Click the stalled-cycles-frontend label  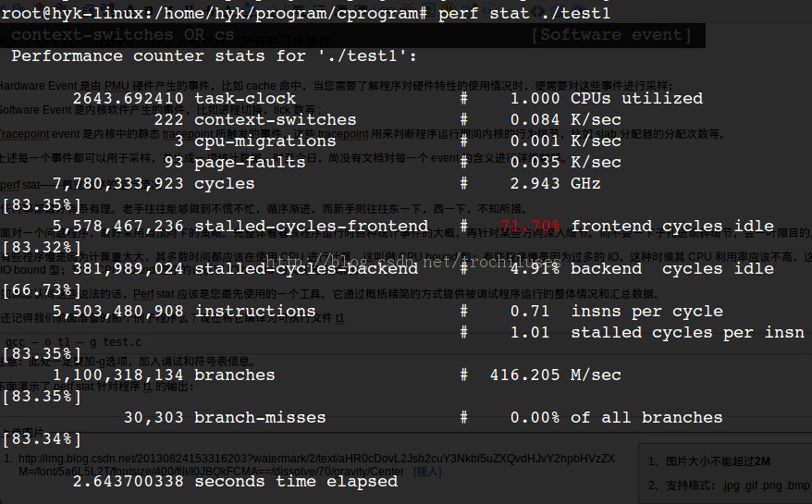click(x=311, y=226)
